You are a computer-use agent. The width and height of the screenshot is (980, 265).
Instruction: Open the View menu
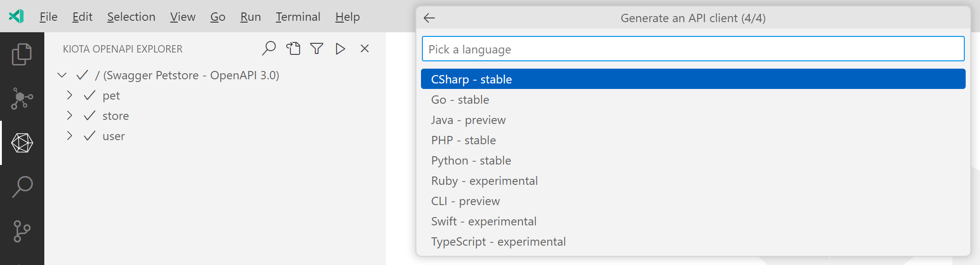[x=183, y=17]
